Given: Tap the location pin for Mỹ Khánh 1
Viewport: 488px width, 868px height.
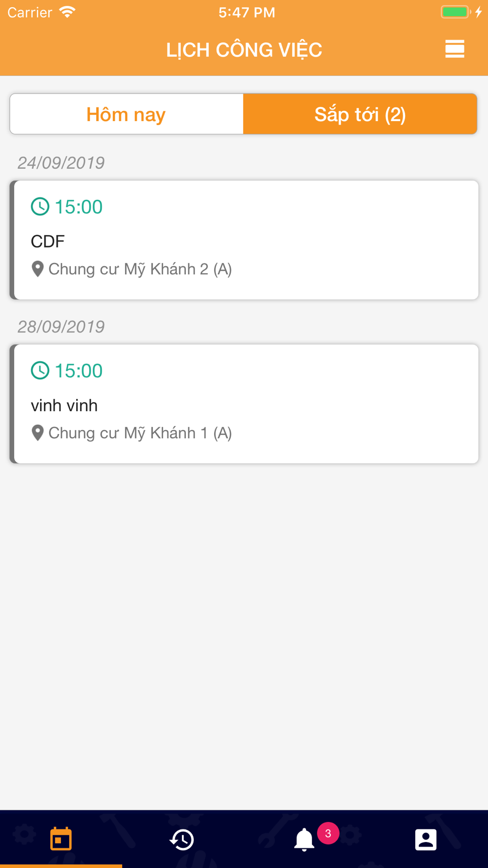Looking at the screenshot, I should click(38, 433).
